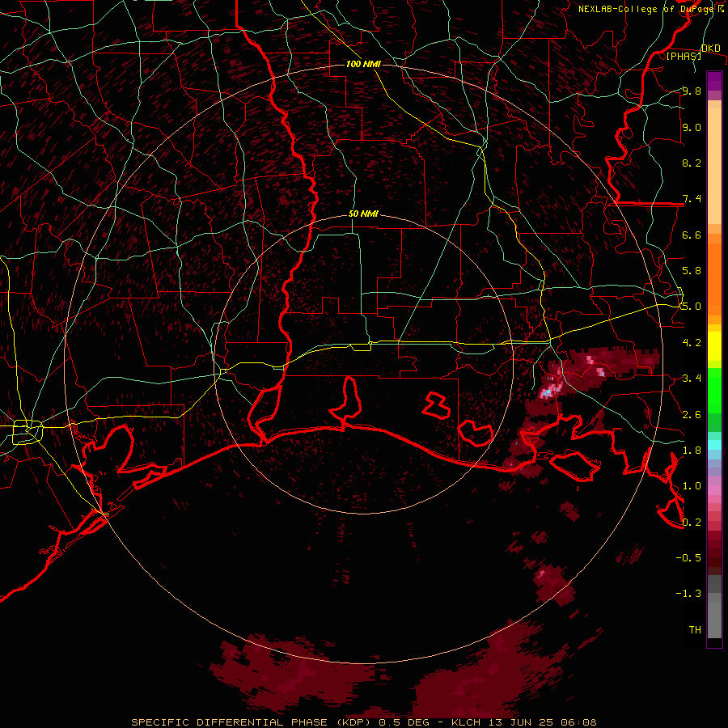728x728 pixels.
Task: Pick the peach segment of color bar
Action: [714, 166]
